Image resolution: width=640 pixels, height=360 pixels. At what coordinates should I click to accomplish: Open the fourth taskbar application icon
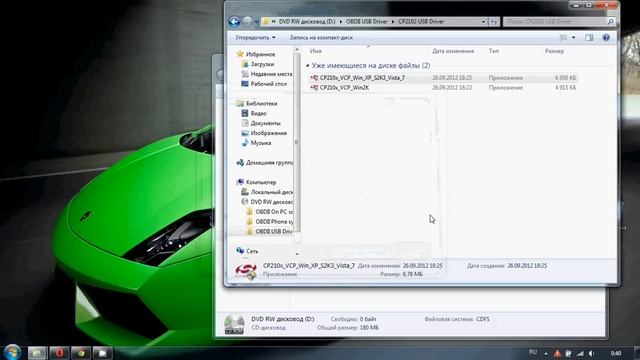(x=102, y=353)
